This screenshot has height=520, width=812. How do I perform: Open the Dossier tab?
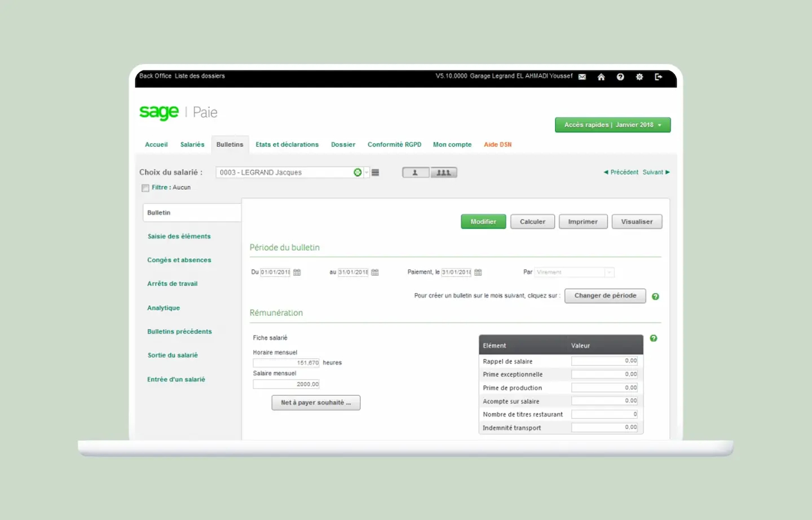pyautogui.click(x=343, y=145)
